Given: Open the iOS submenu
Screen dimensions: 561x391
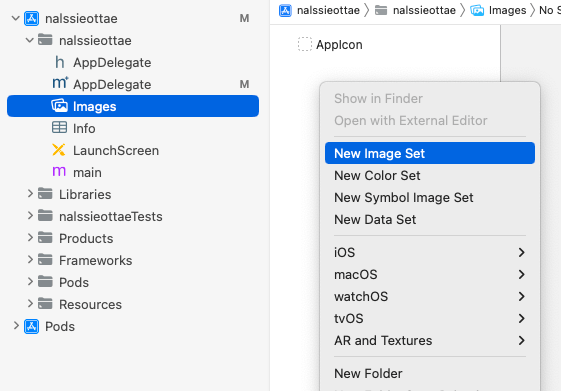Looking at the screenshot, I should [430, 252].
